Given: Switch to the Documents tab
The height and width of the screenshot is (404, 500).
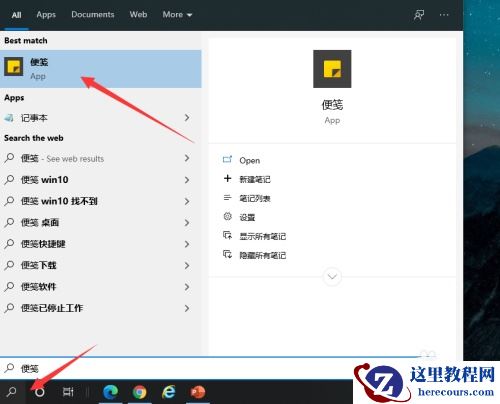Looking at the screenshot, I should 93,15.
